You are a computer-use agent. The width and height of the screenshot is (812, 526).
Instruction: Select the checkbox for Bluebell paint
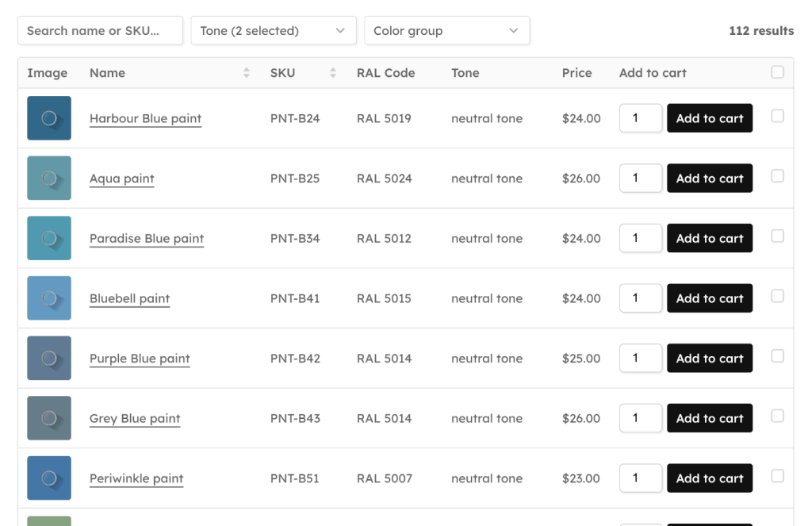click(777, 295)
